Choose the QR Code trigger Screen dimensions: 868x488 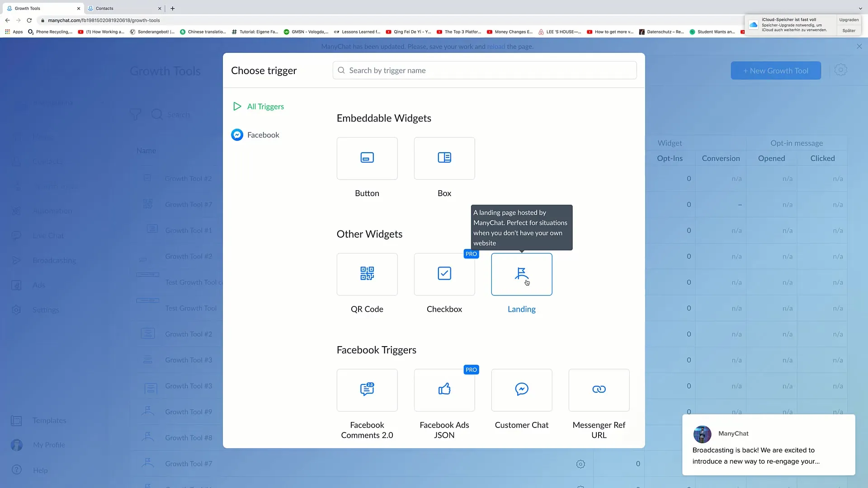(x=367, y=274)
